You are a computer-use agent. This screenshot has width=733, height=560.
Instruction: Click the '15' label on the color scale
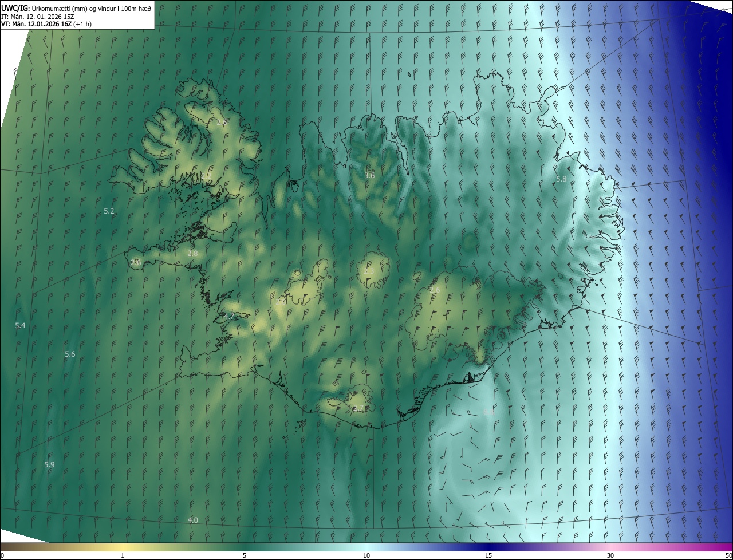pyautogui.click(x=488, y=556)
